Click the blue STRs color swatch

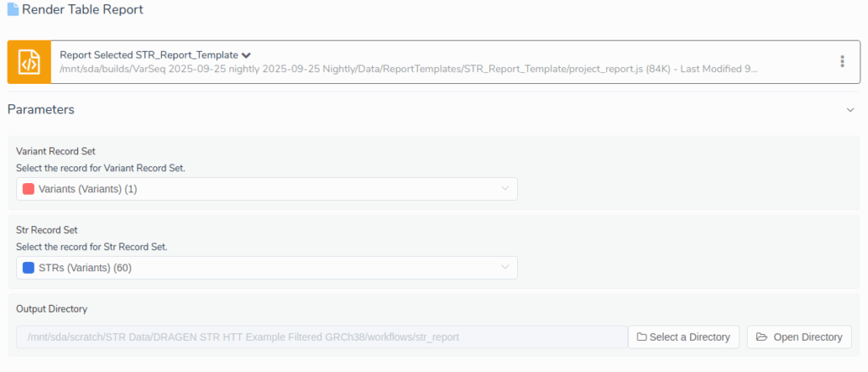[28, 268]
